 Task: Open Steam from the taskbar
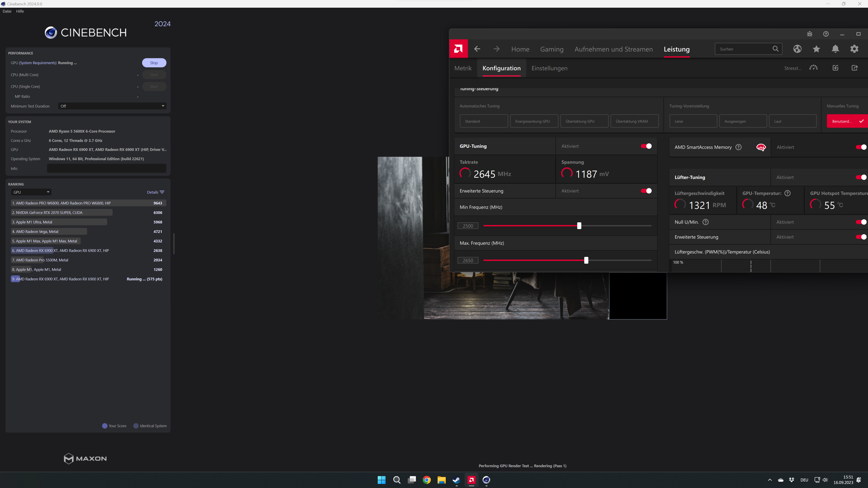coord(456,480)
